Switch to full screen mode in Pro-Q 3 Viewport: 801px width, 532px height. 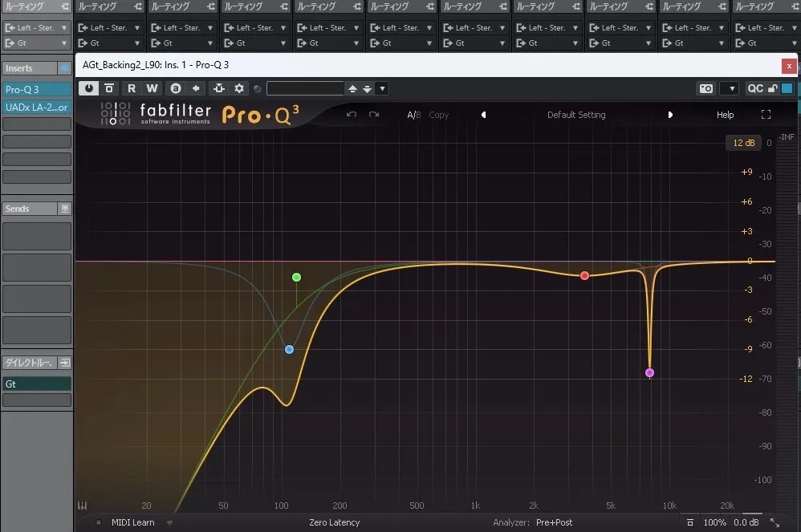(766, 115)
